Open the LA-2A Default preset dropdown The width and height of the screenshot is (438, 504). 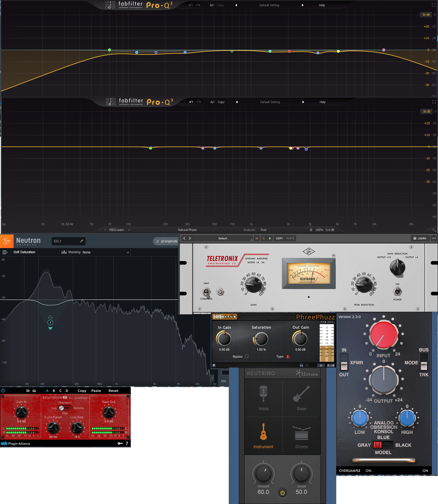[223, 238]
